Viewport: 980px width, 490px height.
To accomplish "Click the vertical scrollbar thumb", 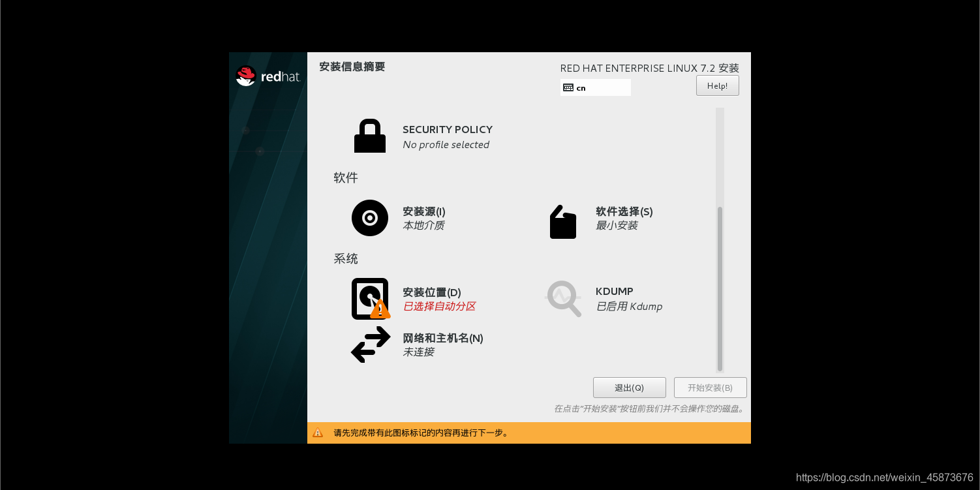I will (720, 289).
